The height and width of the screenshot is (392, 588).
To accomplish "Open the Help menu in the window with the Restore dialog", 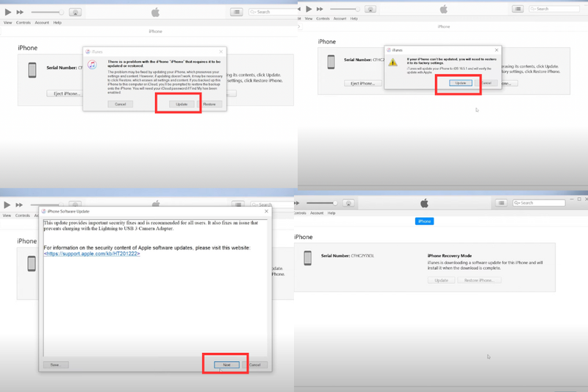I will pos(57,23).
